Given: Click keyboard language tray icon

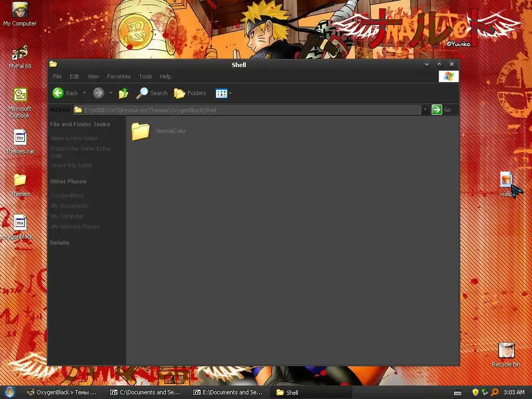Looking at the screenshot, I should pos(458,393).
